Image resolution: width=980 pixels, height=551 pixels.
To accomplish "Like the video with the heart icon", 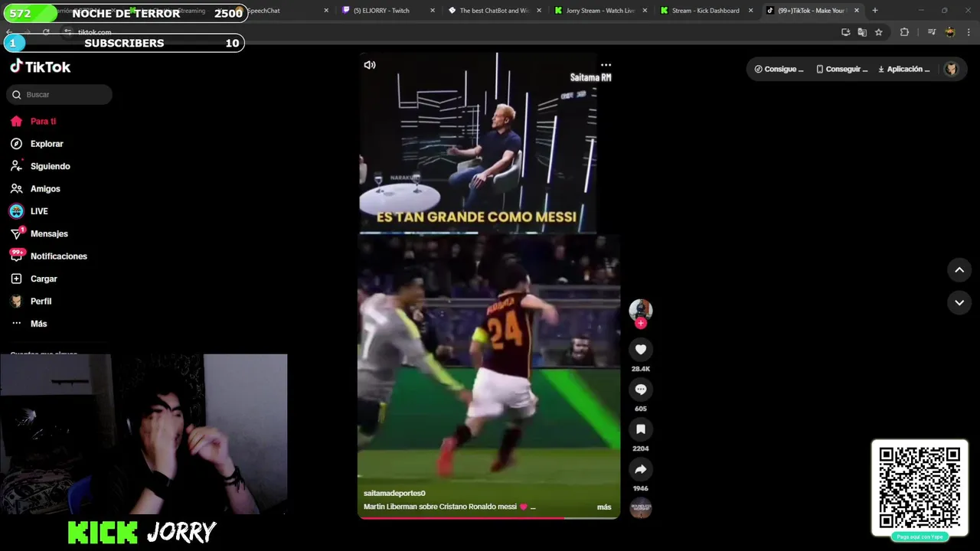I will (641, 350).
